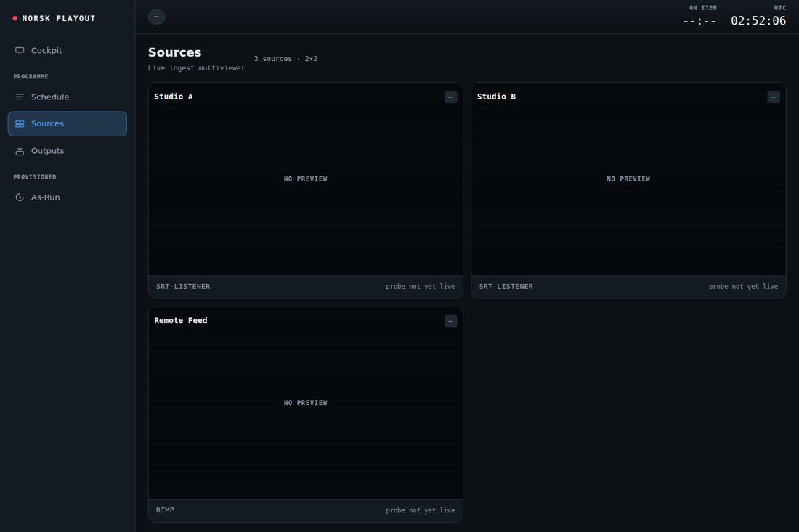This screenshot has width=799, height=532.
Task: Click Studio A's 'probe not yet live' status
Action: pos(421,287)
